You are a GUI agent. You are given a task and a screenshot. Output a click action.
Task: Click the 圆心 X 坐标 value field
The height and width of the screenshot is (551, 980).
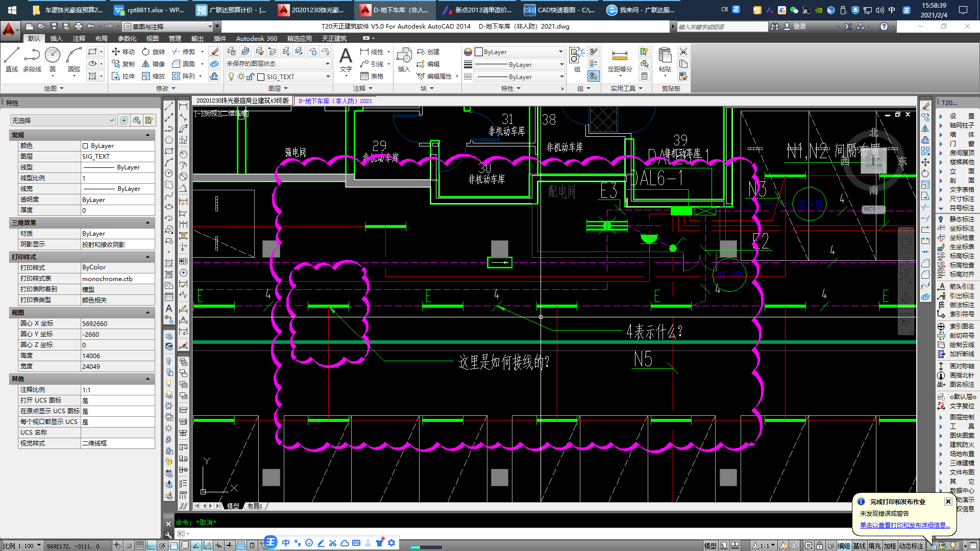click(117, 323)
